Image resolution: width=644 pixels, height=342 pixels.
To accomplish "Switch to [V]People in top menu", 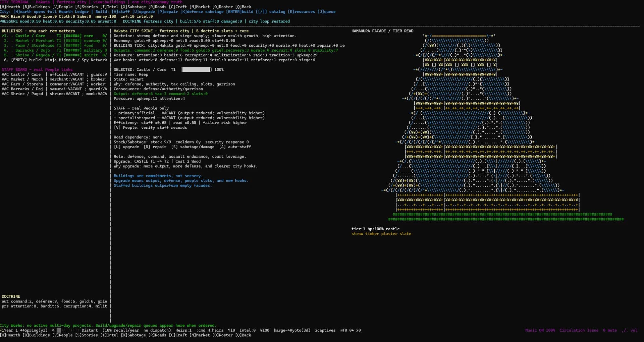I will pyautogui.click(x=62, y=7).
